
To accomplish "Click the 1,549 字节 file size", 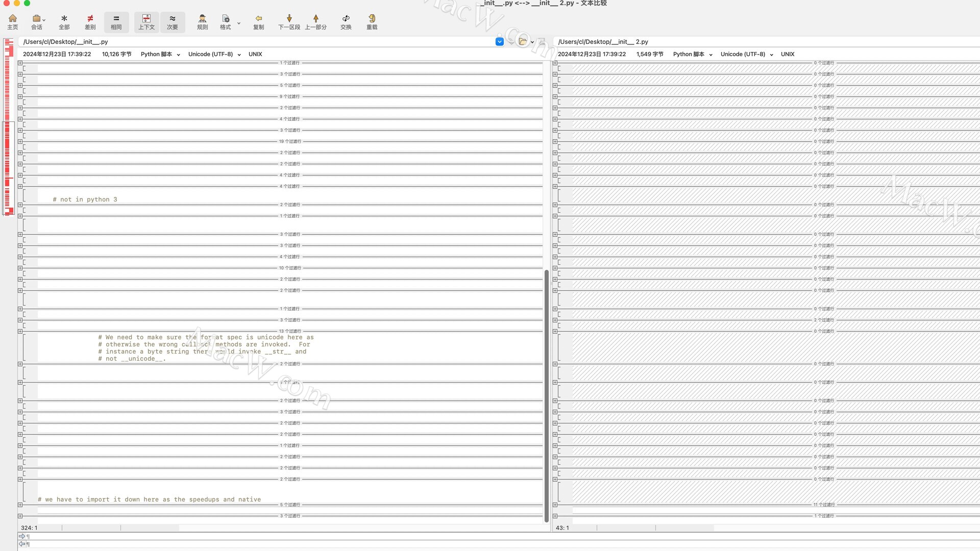I will pos(650,54).
